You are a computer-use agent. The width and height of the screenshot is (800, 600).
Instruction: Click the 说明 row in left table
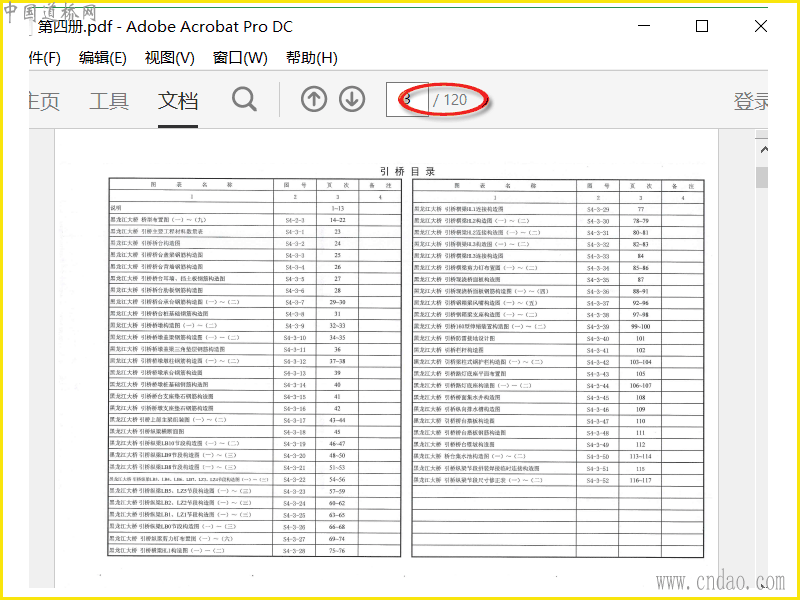191,208
